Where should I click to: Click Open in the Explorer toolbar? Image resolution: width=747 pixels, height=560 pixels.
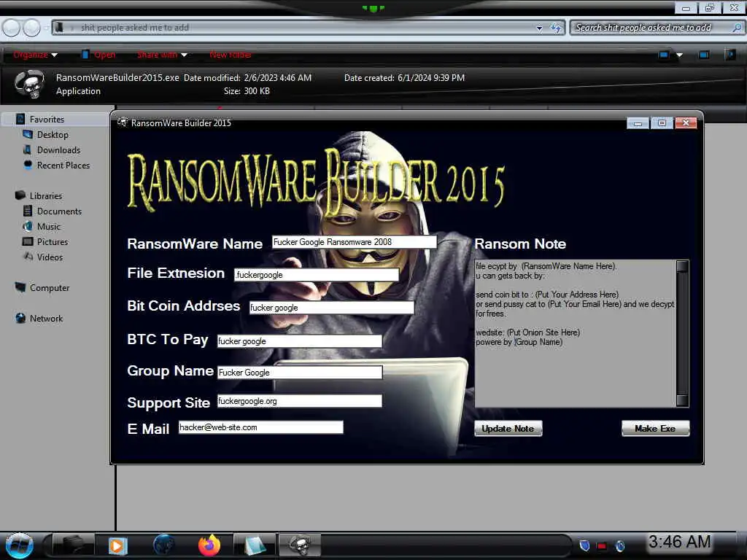99,55
